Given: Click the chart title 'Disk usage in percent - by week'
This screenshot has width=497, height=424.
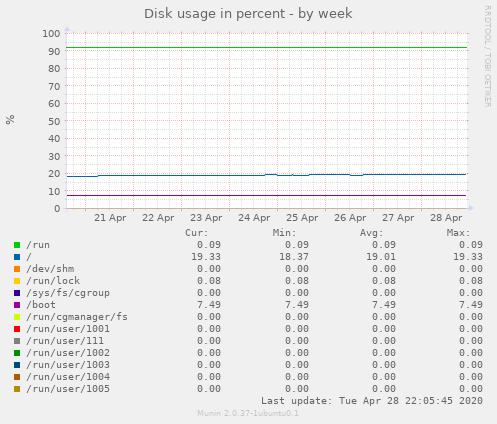Looking at the screenshot, I should (x=248, y=14).
